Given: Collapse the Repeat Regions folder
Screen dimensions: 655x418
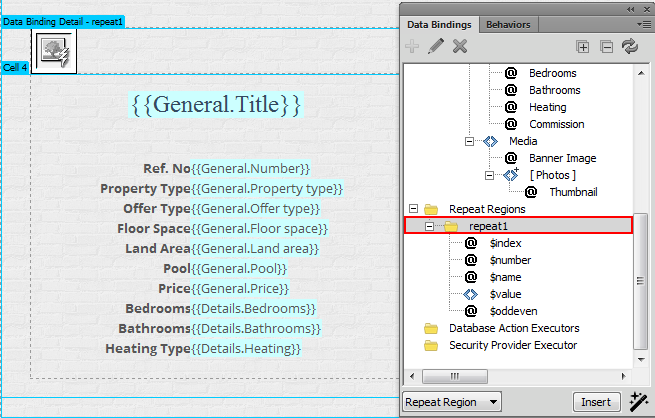Looking at the screenshot, I should (x=414, y=208).
